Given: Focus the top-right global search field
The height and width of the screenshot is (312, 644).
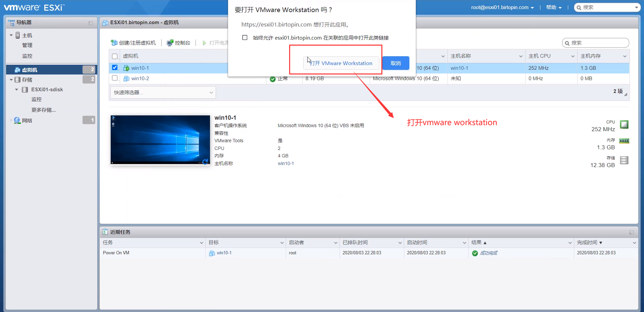Looking at the screenshot, I should coord(607,7).
